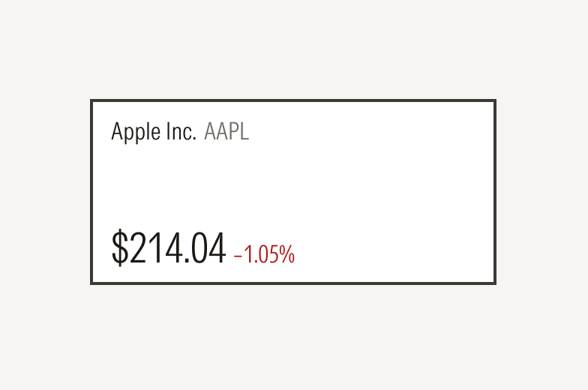Select the AAPL ticker symbol
The image size is (588, 390).
[226, 133]
